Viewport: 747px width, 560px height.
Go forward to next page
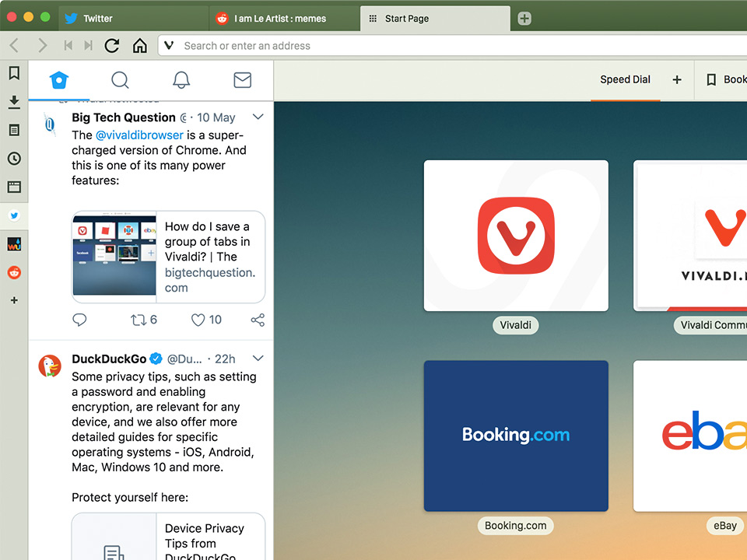click(x=42, y=45)
